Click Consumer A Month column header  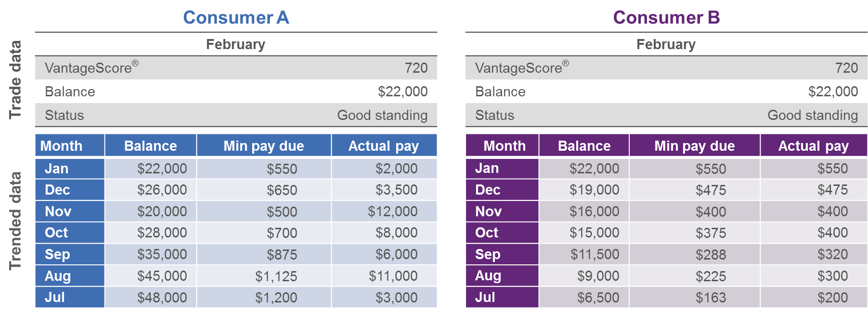[61, 146]
